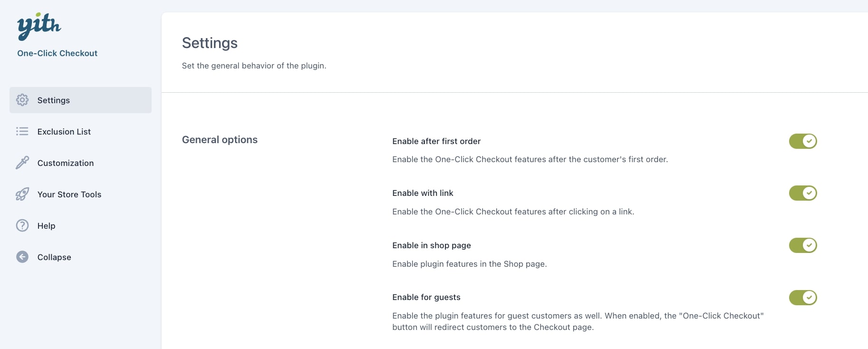868x349 pixels.
Task: Turn off the Enable with link toggle
Action: (803, 193)
